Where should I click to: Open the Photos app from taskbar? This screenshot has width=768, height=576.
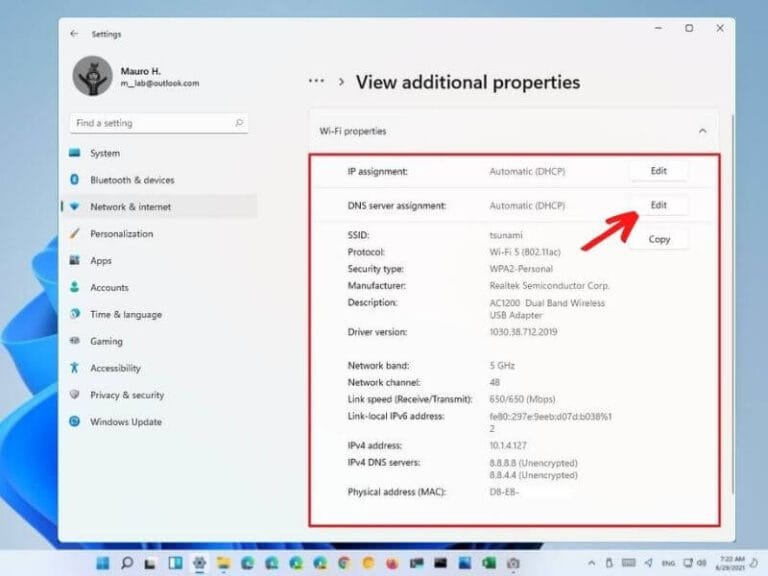465,563
